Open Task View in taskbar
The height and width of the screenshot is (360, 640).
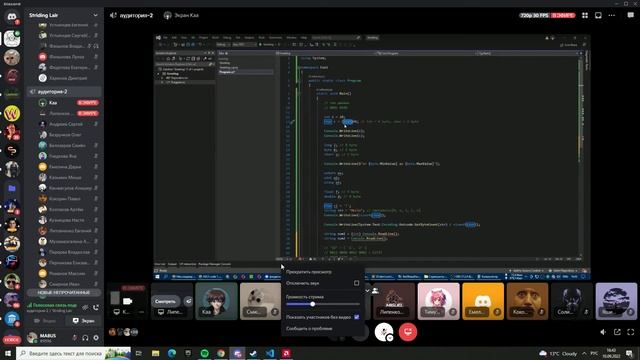coord(138,353)
